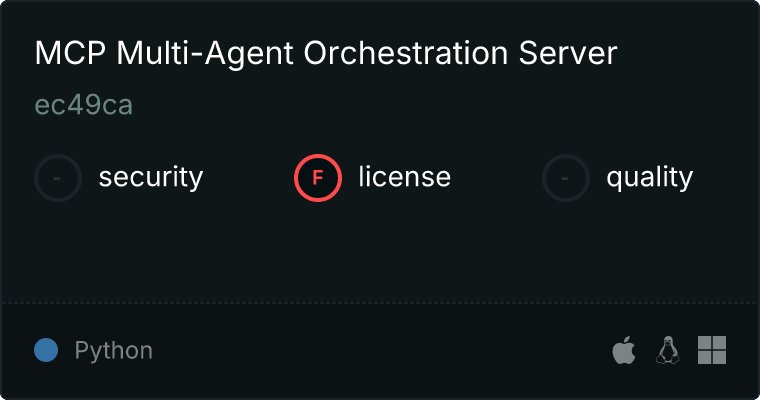Screen dimensions: 760x400
Task: Click the Python language label
Action: [x=114, y=351]
